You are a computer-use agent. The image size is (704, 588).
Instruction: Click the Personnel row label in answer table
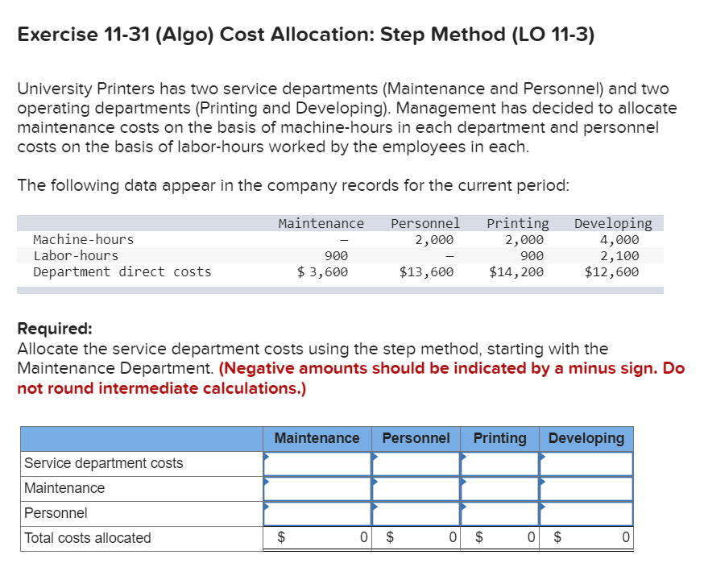click(48, 513)
